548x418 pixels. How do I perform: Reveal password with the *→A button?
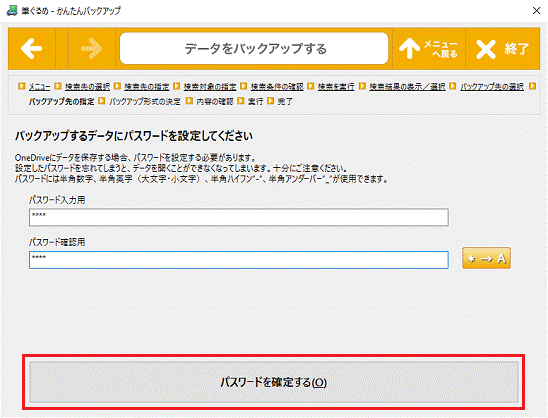click(486, 258)
